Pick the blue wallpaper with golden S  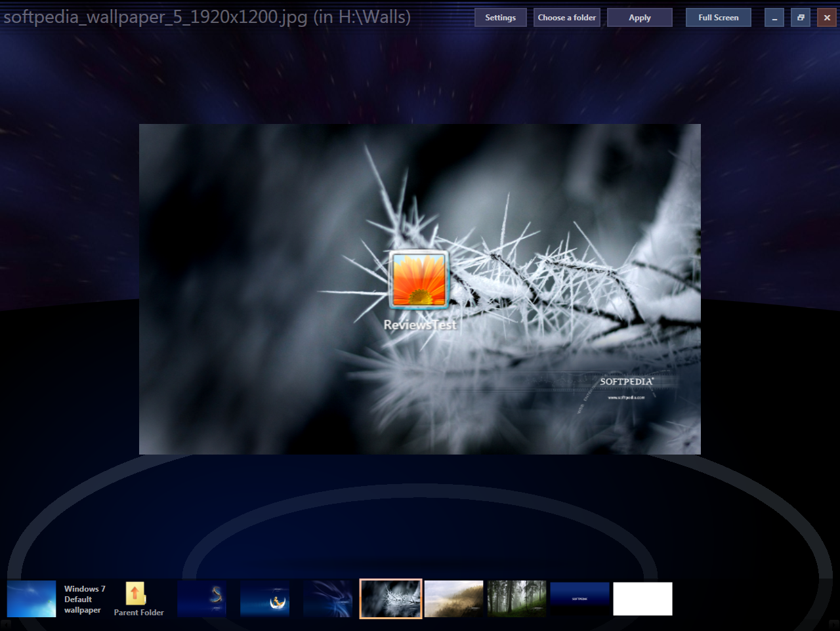(202, 599)
